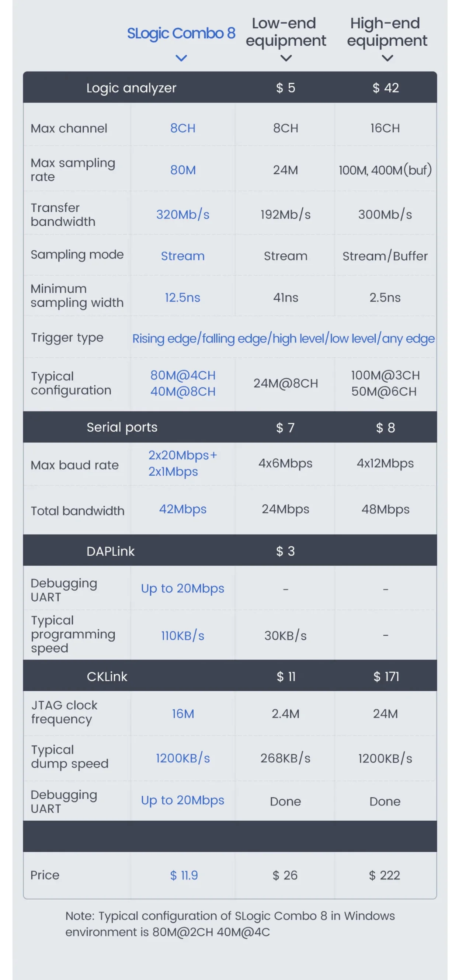The image size is (466, 980).
Task: Select the Low-end equipment column heading
Action: pyautogui.click(x=286, y=32)
